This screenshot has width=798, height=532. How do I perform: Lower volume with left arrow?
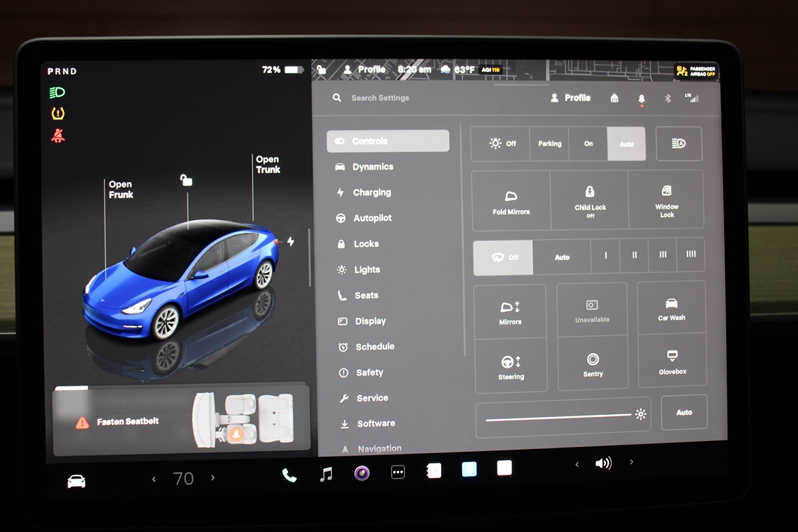(x=577, y=464)
